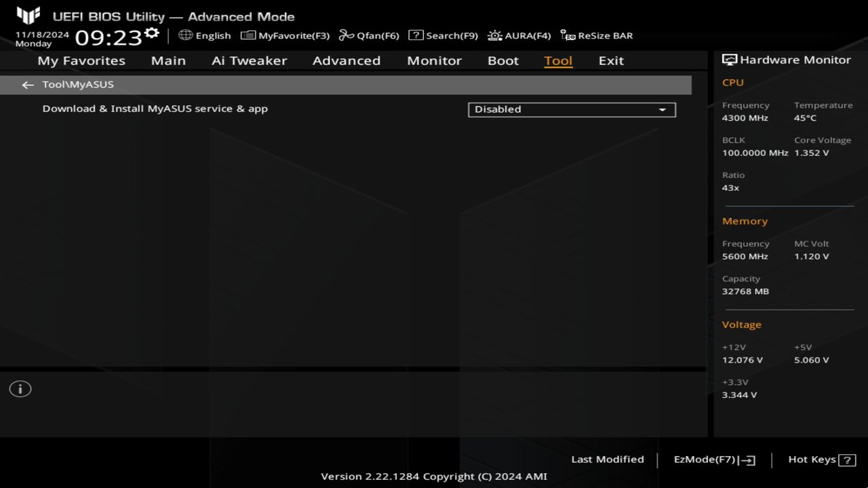Open the Advanced tab

tap(347, 60)
